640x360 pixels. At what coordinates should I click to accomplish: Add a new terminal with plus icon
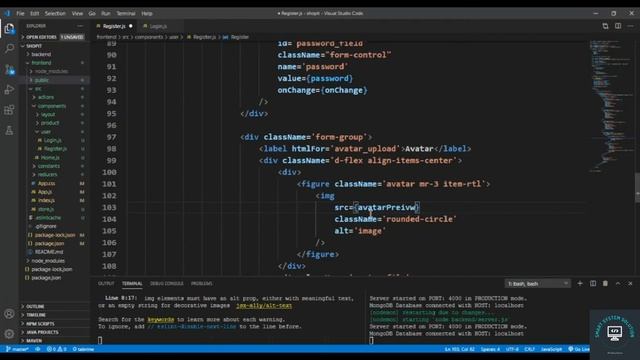point(580,283)
